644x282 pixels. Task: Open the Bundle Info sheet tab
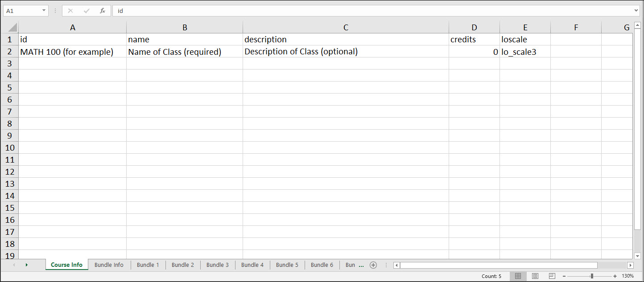coord(109,265)
